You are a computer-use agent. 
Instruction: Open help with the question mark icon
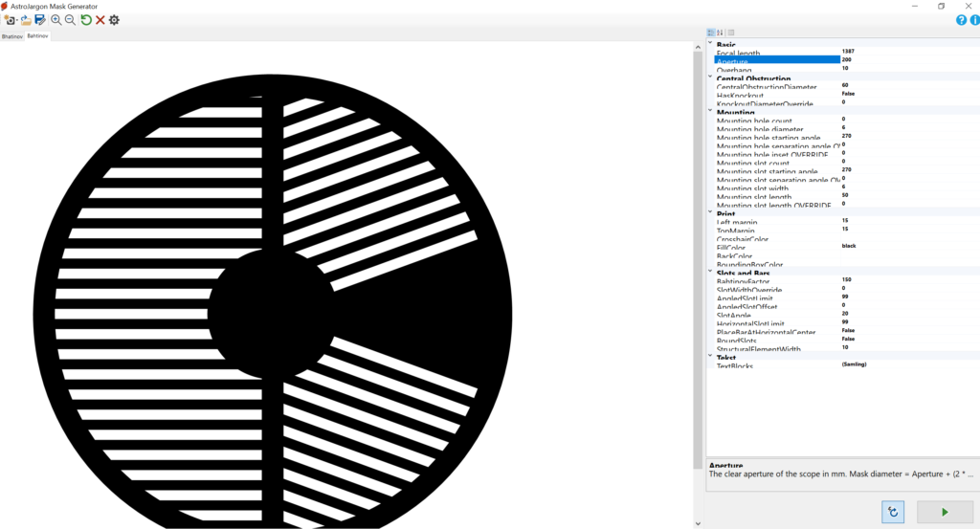point(961,20)
